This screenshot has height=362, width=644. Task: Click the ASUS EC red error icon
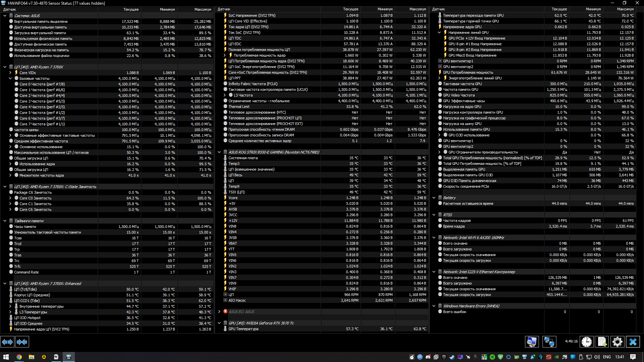(225, 312)
